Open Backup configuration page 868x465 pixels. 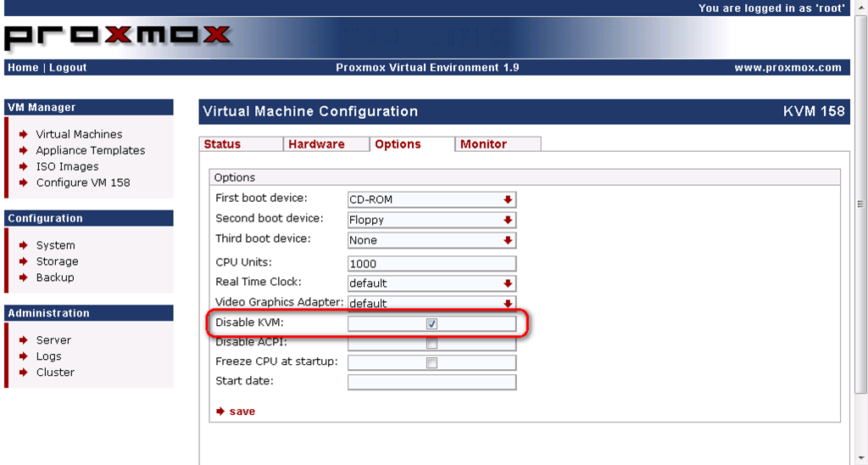pyautogui.click(x=55, y=277)
